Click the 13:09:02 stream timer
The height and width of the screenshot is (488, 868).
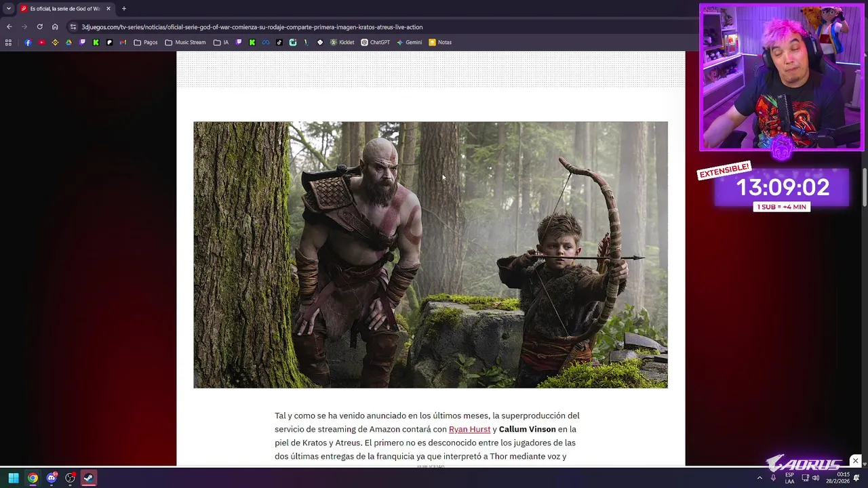[x=782, y=187]
